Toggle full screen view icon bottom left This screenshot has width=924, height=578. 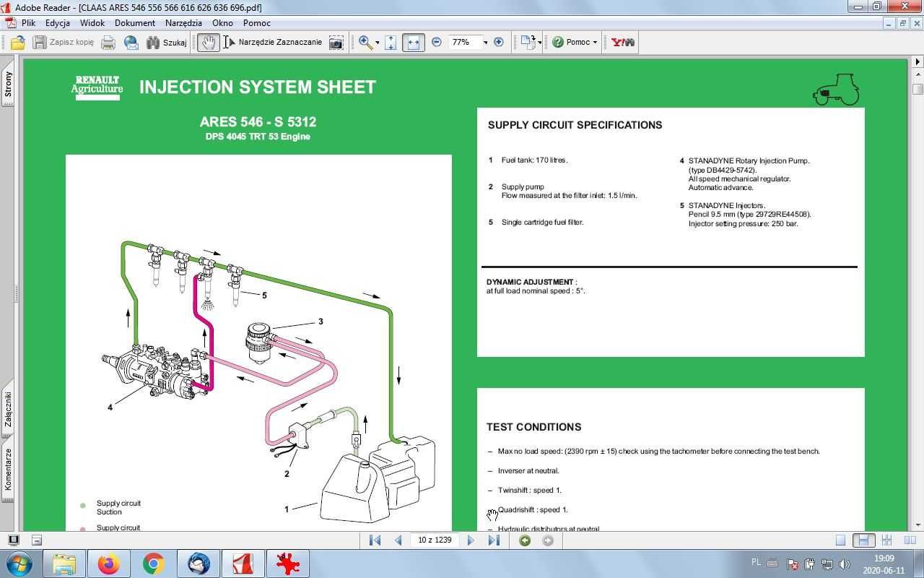[13, 540]
